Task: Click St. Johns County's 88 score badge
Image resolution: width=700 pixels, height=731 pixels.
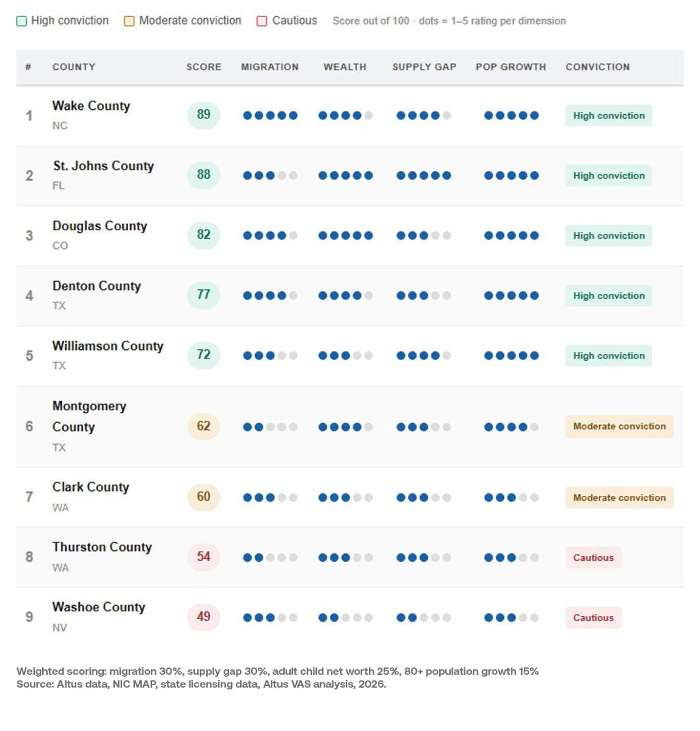Action: [203, 175]
